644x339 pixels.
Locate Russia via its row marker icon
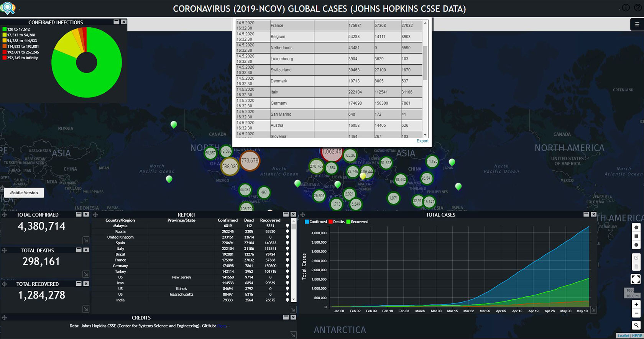[287, 231]
